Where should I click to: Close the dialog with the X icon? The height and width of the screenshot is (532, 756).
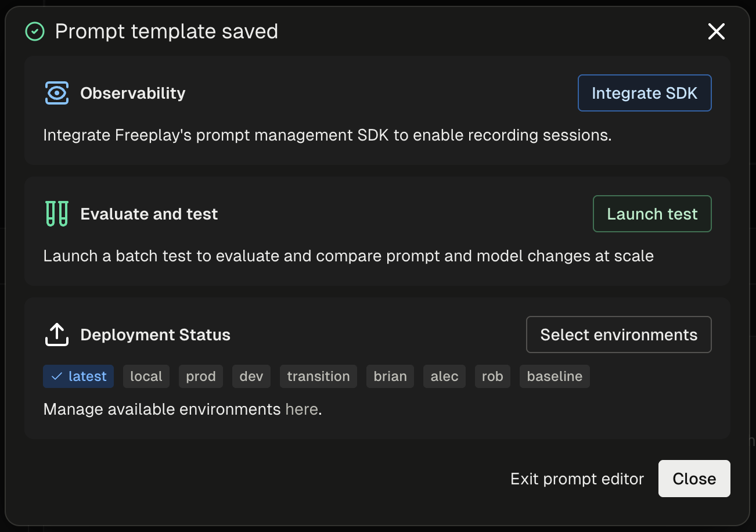[x=716, y=31]
